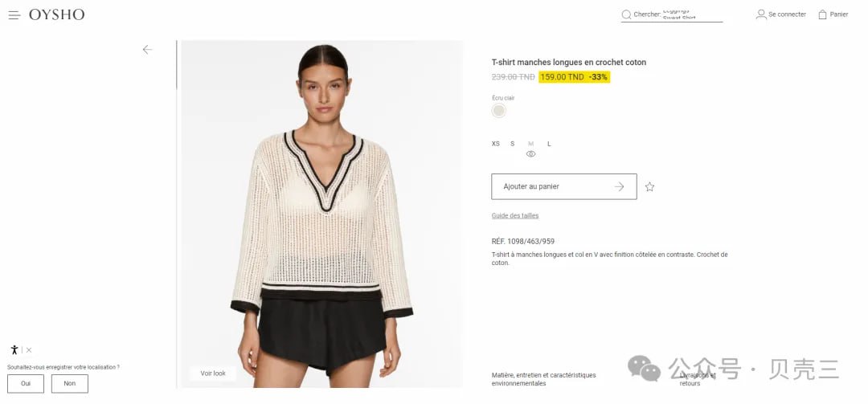Viewport: 868px width, 404px height.
Task: Click the search magnifier icon
Action: click(x=626, y=15)
